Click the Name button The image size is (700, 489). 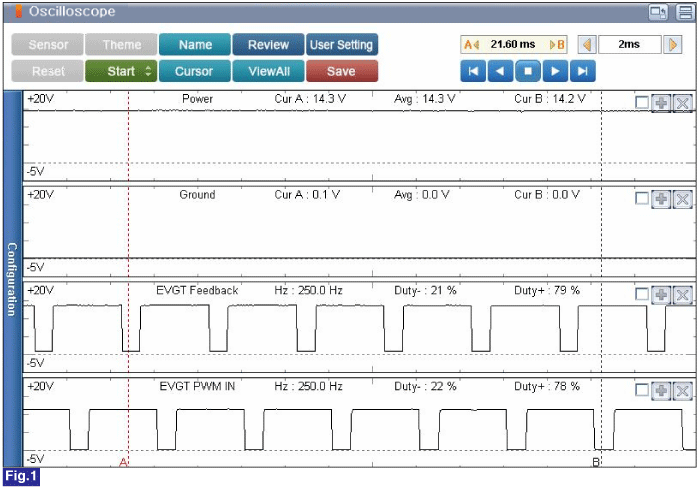point(195,45)
